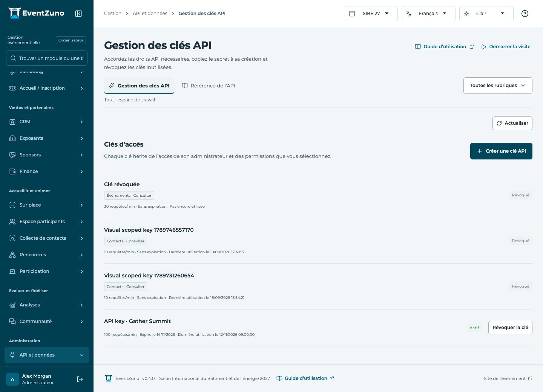
Task: Open the SIBE 27 event selector
Action: [x=371, y=14]
